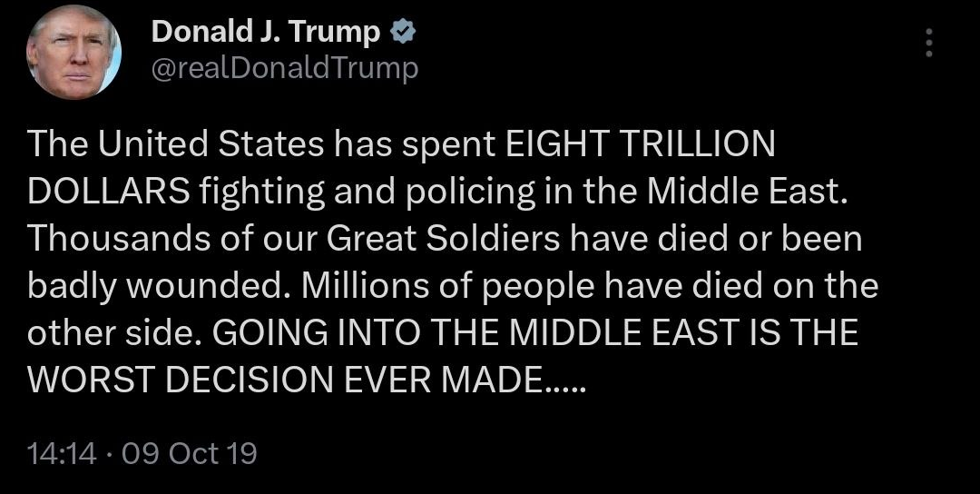The image size is (980, 494).
Task: Click "The United States" at the tweet start
Action: click(x=174, y=143)
